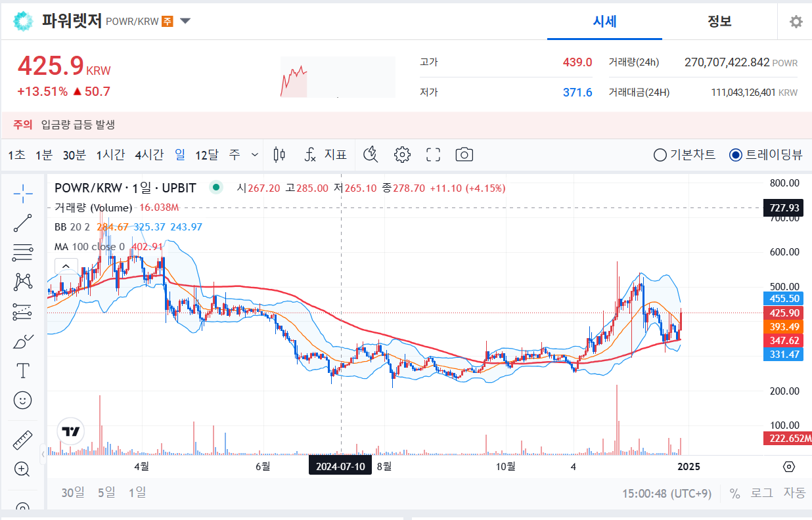Click the 거래량 (Volume) indicator legend
The image size is (812, 520).
[x=93, y=207]
